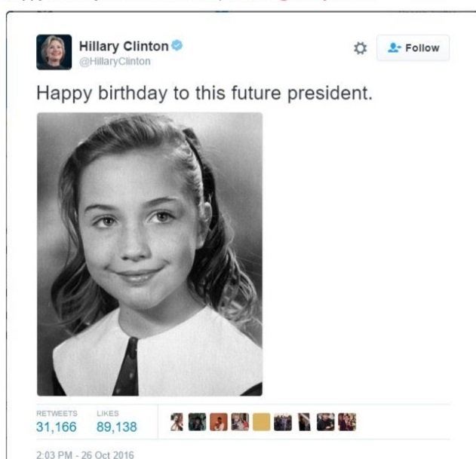Open the @HillaryClinton handle link
The height and width of the screenshot is (459, 476).
pyautogui.click(x=115, y=61)
